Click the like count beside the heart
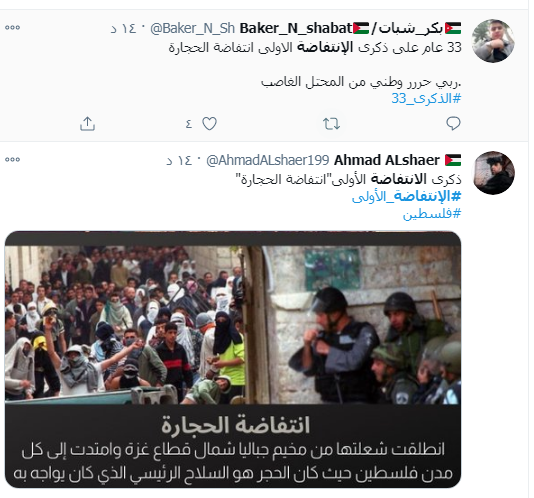The height and width of the screenshot is (498, 534). pos(189,124)
